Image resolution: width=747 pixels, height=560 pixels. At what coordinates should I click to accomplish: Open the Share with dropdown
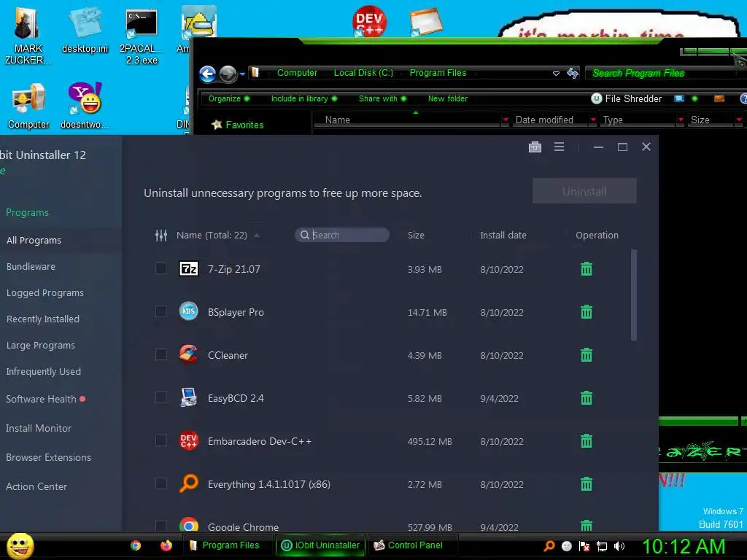point(382,98)
